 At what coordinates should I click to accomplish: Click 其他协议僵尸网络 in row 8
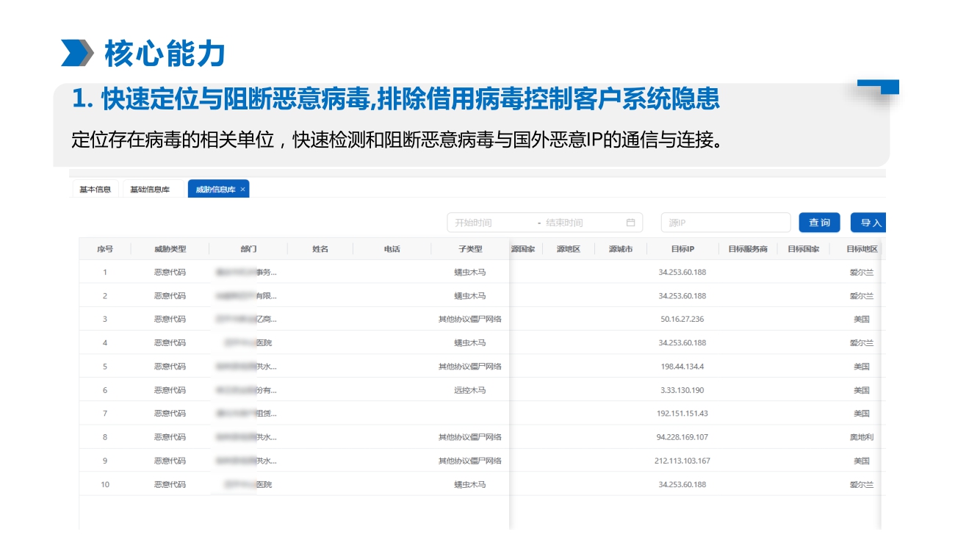click(x=470, y=437)
